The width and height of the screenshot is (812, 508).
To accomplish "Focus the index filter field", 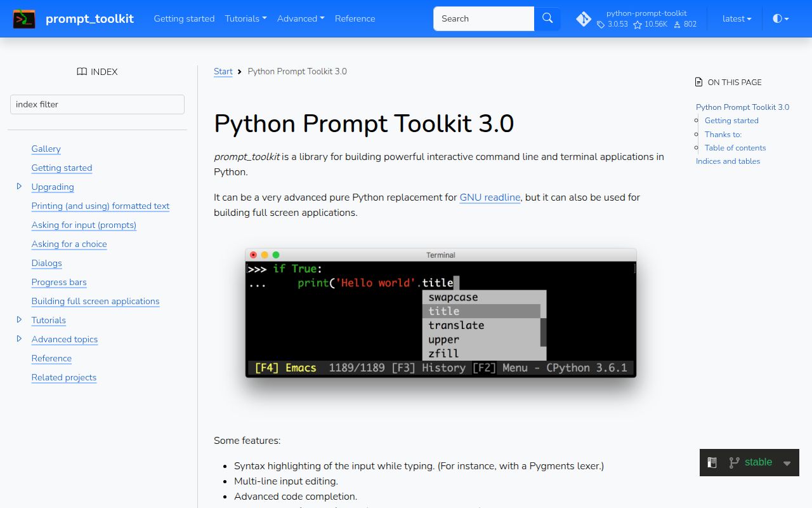I will [97, 105].
